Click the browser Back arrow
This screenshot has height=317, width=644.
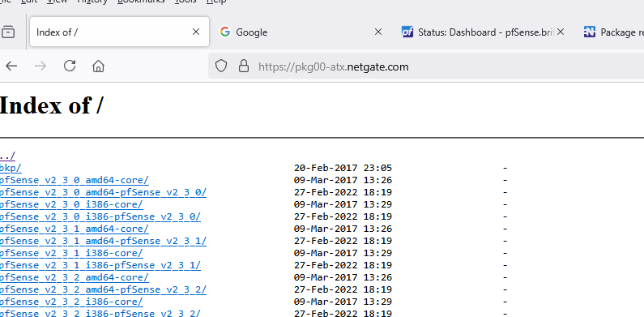click(x=11, y=66)
